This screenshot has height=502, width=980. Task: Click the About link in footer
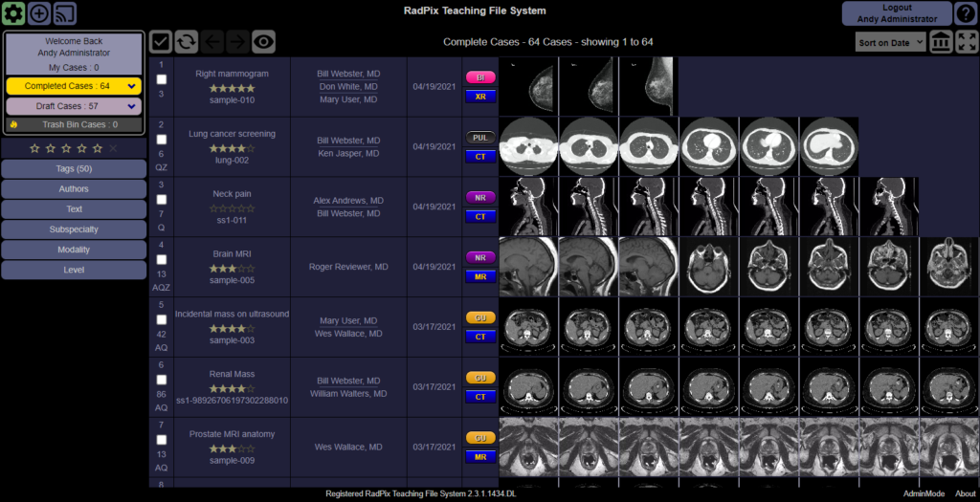tap(965, 494)
